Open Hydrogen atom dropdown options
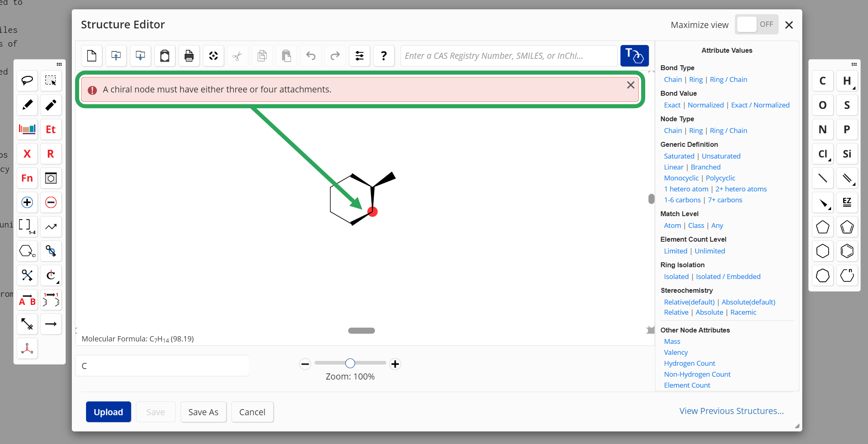868x444 pixels. [x=854, y=88]
